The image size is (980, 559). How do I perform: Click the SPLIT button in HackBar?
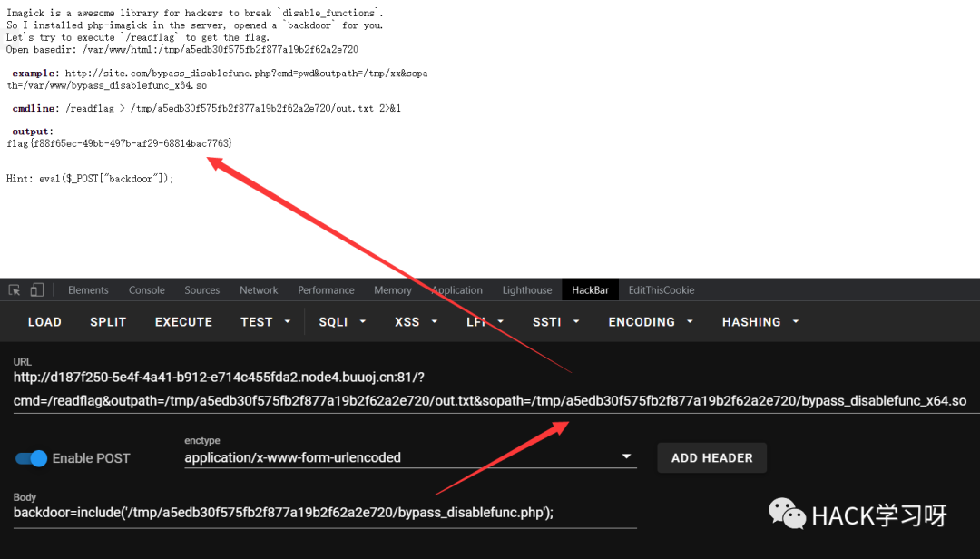coord(108,322)
